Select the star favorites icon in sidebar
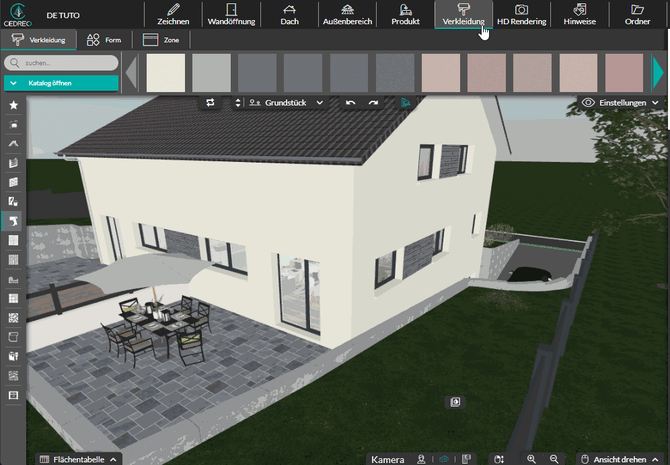Viewport: 670px width, 465px height. 13,104
